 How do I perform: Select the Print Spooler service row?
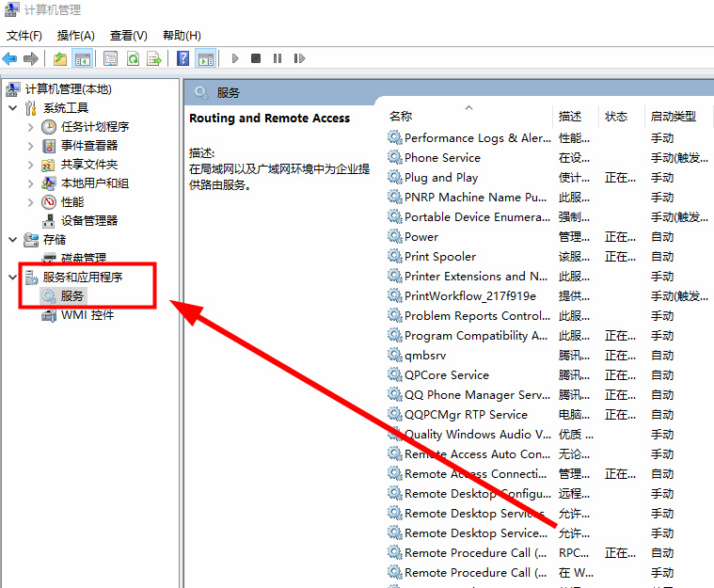pos(440,257)
